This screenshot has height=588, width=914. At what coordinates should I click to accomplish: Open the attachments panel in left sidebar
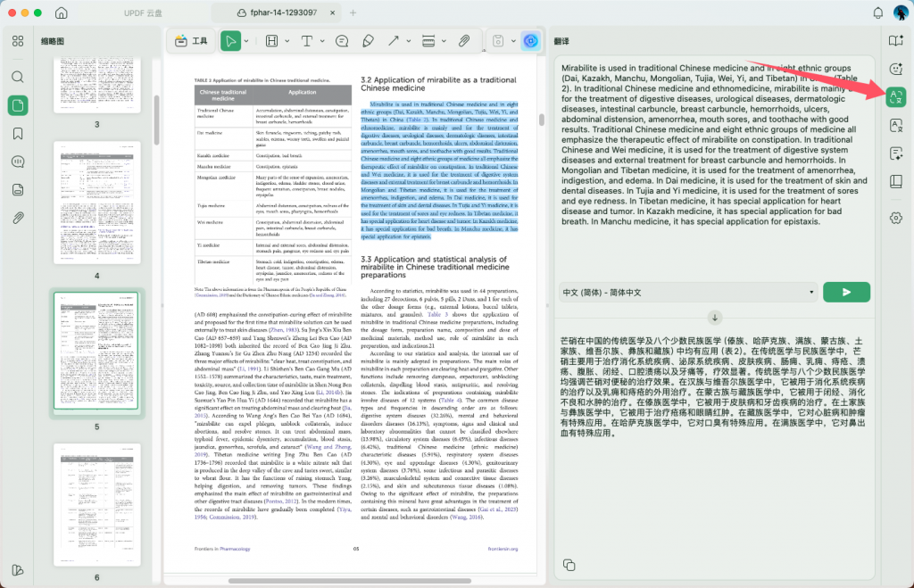(x=18, y=218)
